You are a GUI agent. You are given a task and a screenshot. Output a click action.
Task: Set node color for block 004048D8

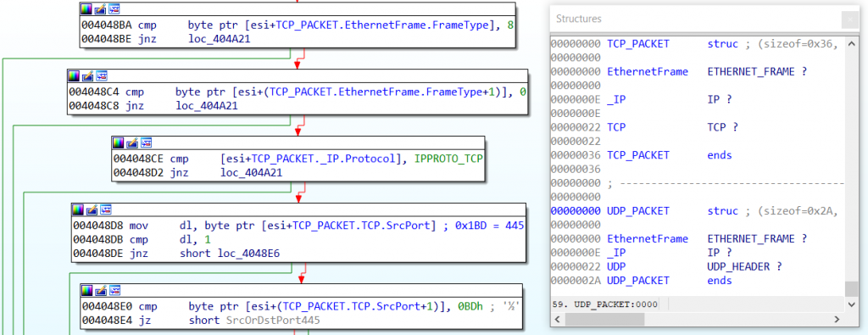pyautogui.click(x=77, y=209)
